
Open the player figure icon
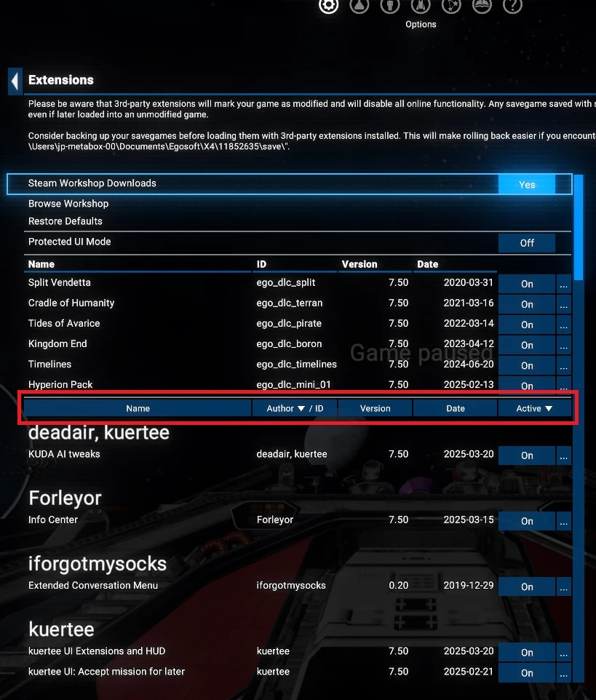pyautogui.click(x=390, y=5)
